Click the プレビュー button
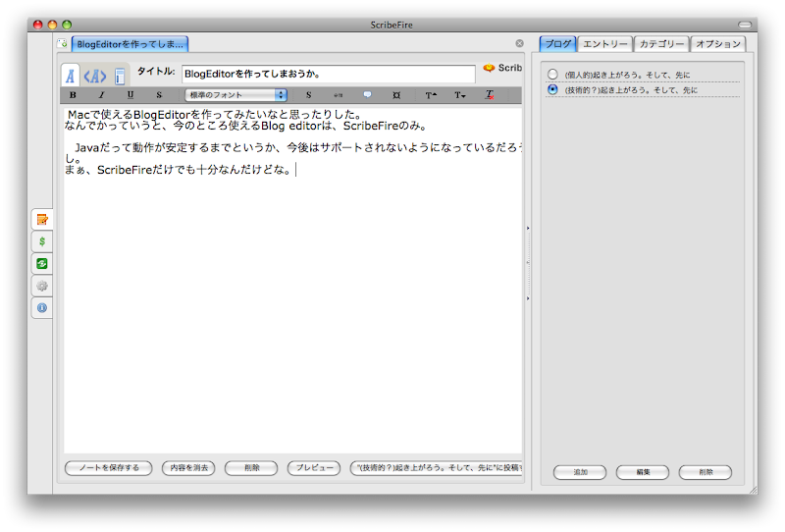Image resolution: width=785 pixels, height=532 pixels. point(314,468)
